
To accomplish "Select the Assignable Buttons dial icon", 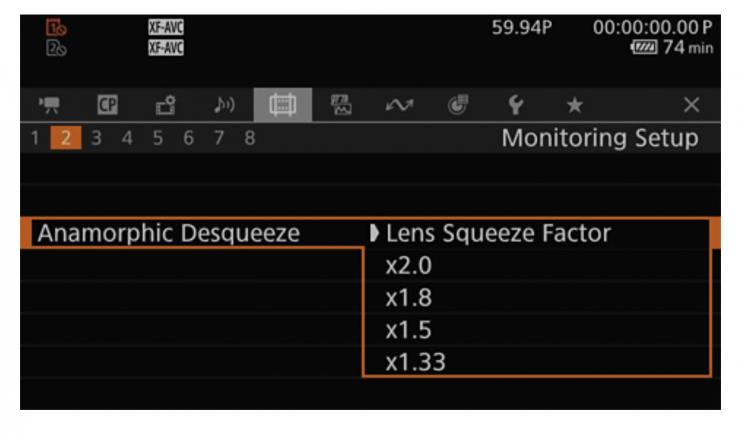I will (458, 104).
